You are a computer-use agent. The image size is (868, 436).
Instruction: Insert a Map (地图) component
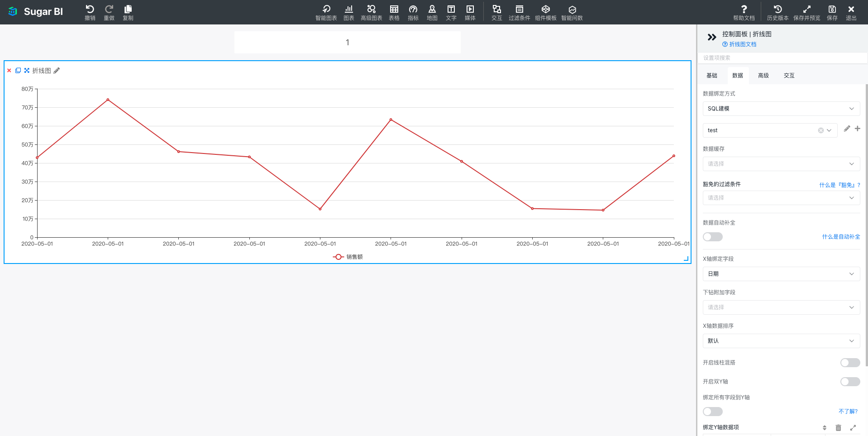[432, 9]
